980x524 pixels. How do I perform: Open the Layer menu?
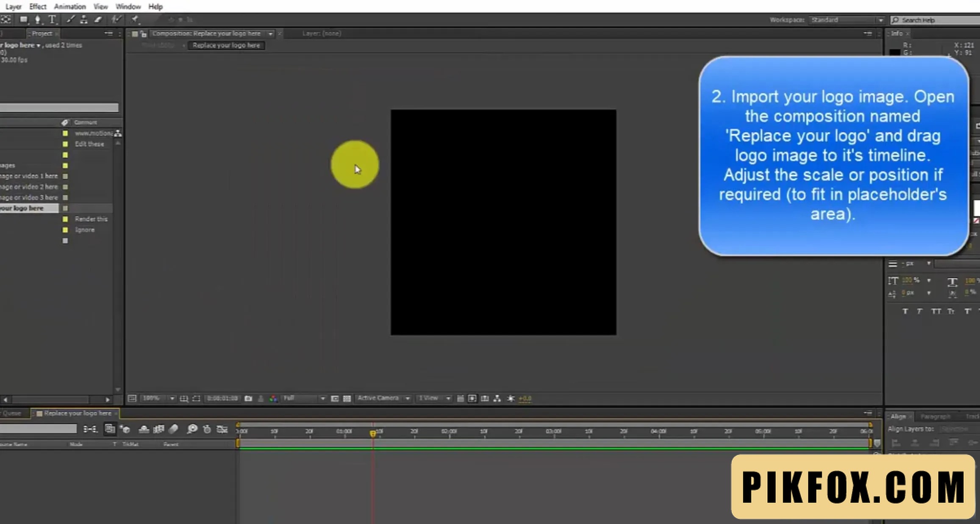coord(13,6)
